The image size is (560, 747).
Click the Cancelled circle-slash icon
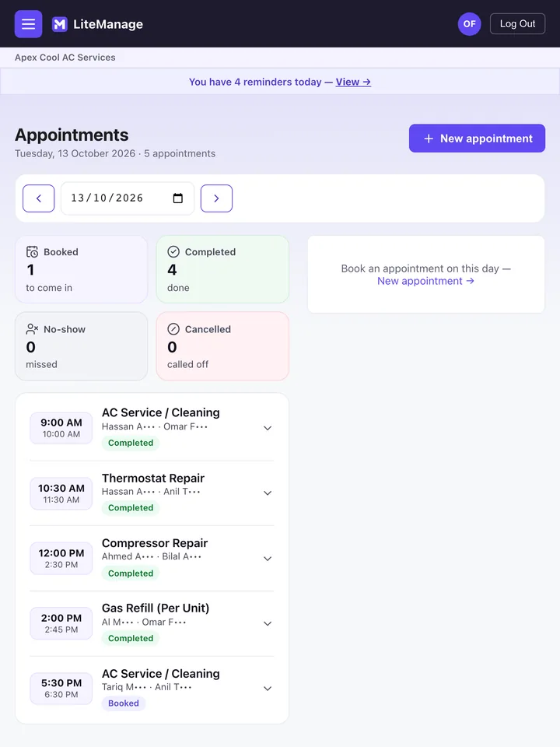[x=173, y=329]
